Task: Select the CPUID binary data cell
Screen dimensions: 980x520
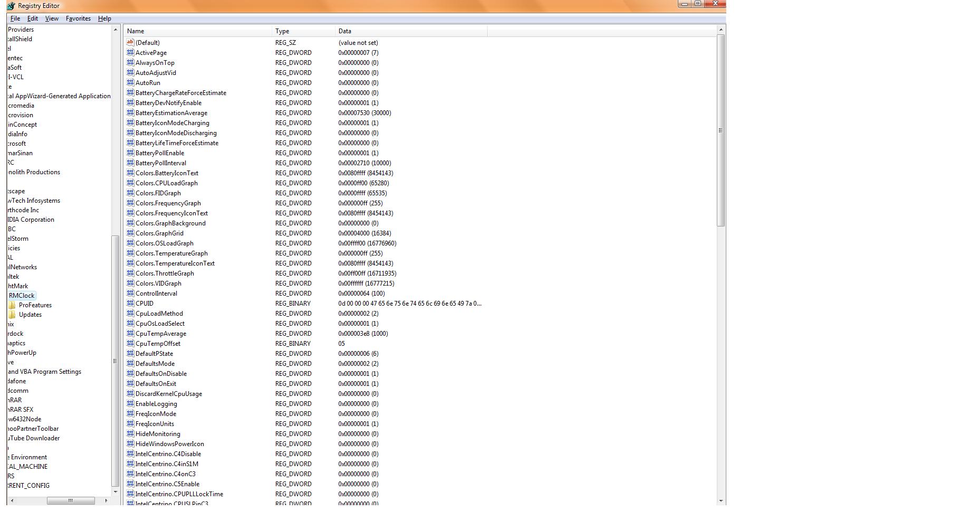Action: pyautogui.click(x=410, y=303)
